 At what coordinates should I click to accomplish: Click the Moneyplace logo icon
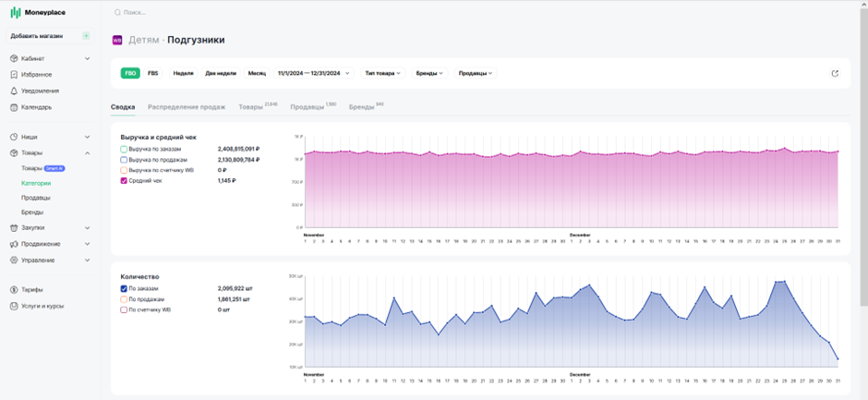(x=16, y=12)
